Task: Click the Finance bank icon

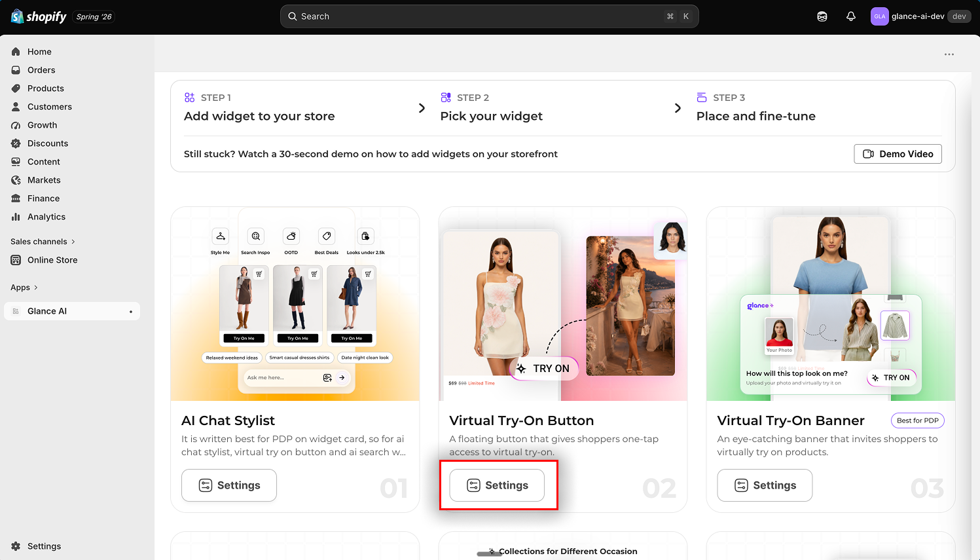Action: [x=16, y=198]
